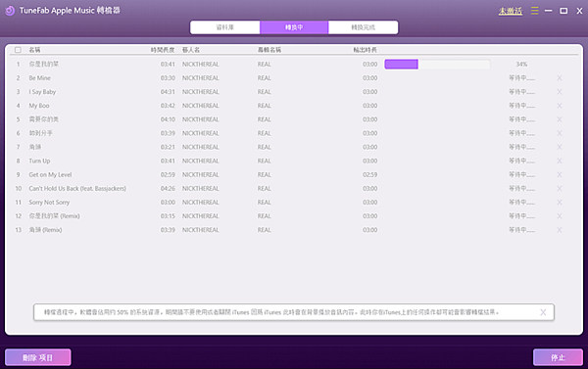Open the hamburger menu icon in title bar
Screen dimensions: 588x369
pyautogui.click(x=535, y=11)
